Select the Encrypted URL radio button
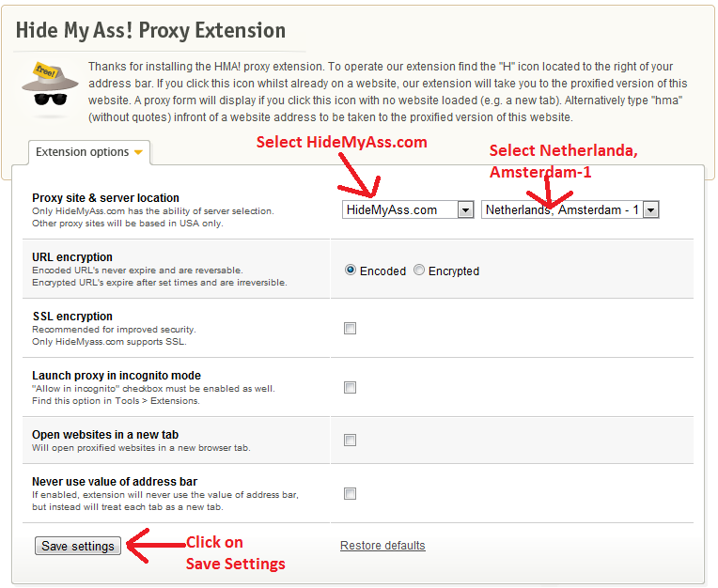This screenshot has width=718, height=588. [419, 270]
